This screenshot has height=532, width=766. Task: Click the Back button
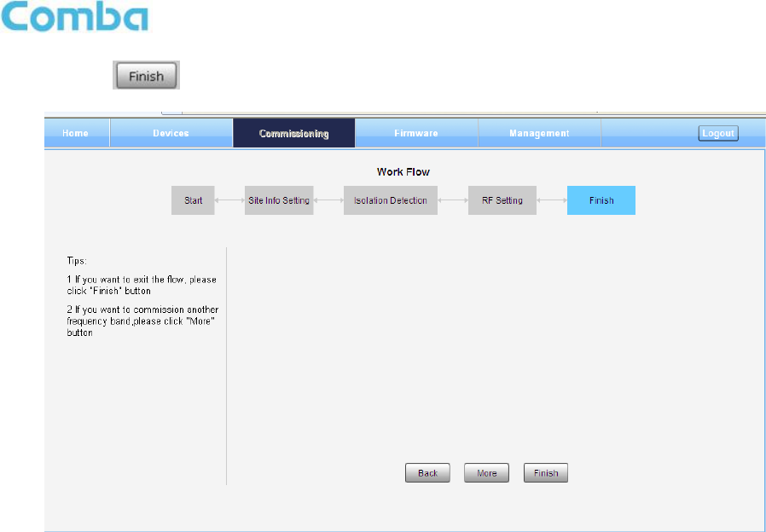pyautogui.click(x=427, y=473)
